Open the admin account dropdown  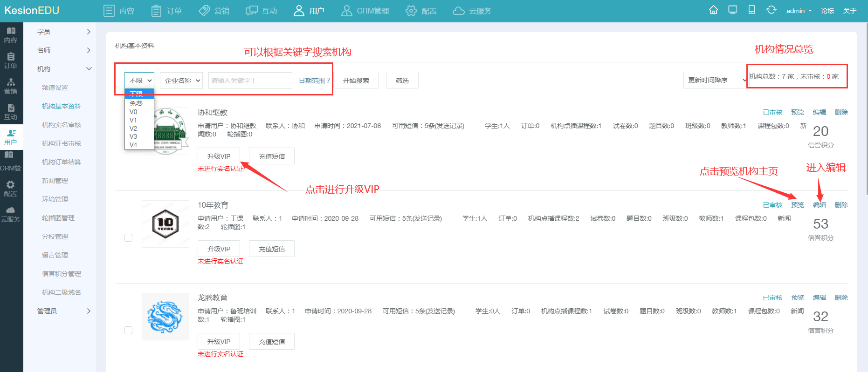click(799, 11)
